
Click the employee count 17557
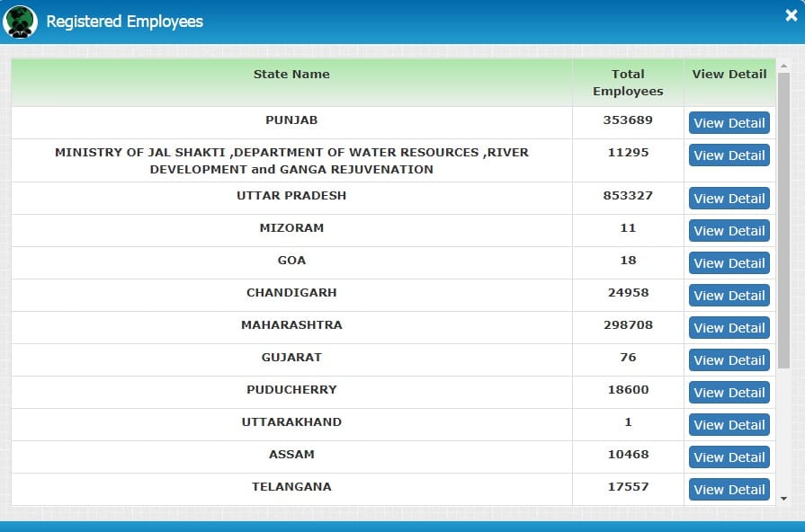coord(628,486)
